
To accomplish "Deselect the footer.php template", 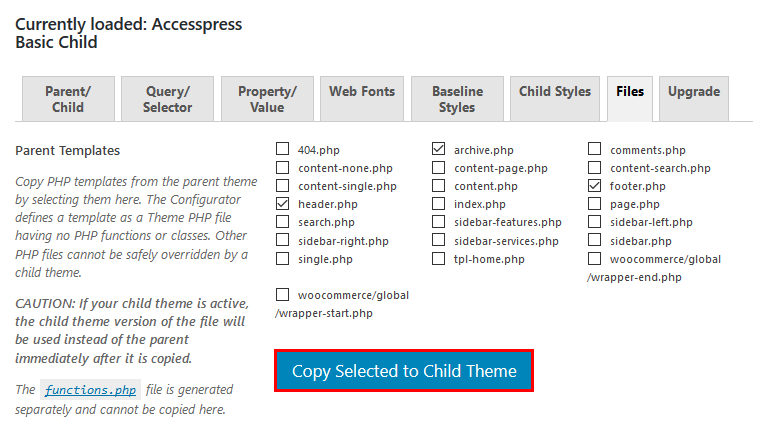I will coord(594,186).
